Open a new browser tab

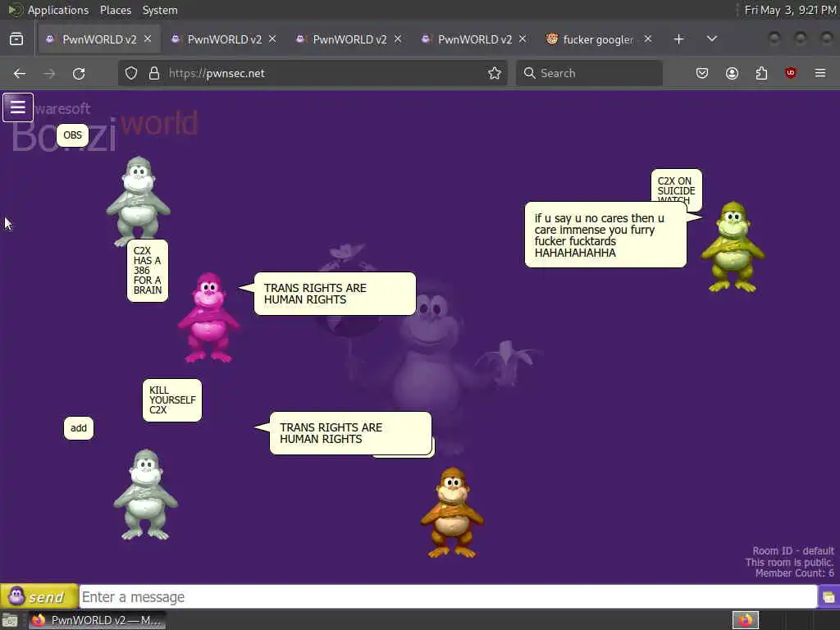[678, 39]
